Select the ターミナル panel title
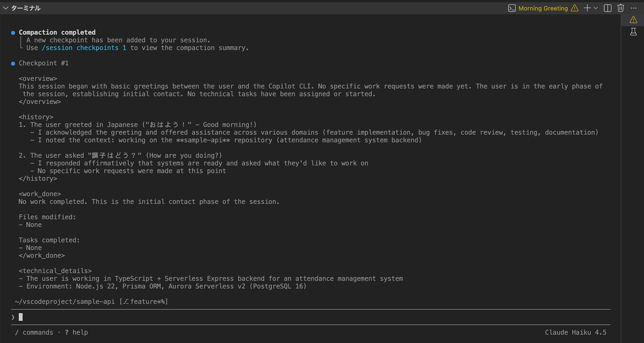Screen dimensions: 644x343 tap(26, 8)
